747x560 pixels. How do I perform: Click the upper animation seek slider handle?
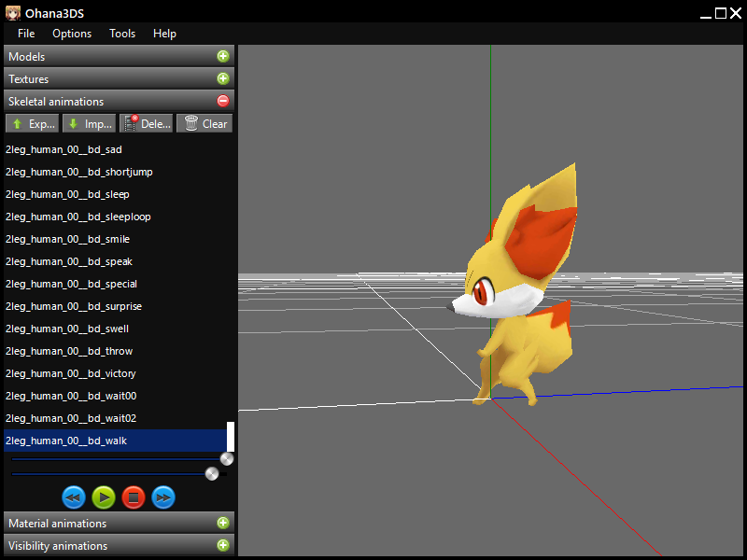click(226, 459)
